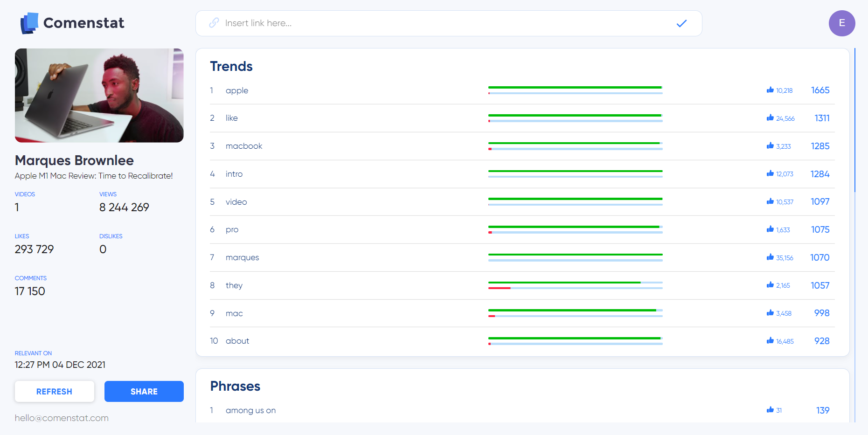Screen dimensions: 868x435
Task: Click the SHARE button
Action: click(144, 392)
